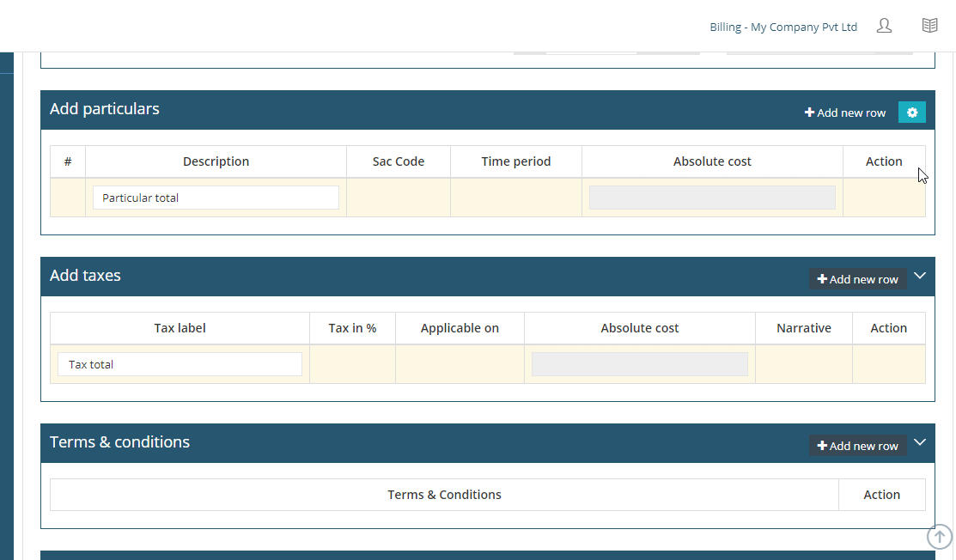Open the gear settings in Add particulars header

click(911, 112)
